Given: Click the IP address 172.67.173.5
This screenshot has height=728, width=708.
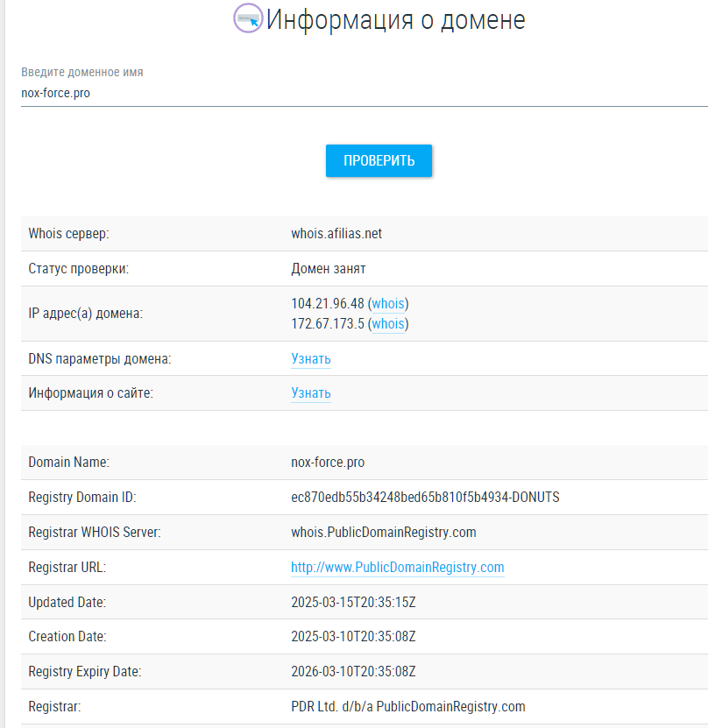Looking at the screenshot, I should click(x=328, y=323).
